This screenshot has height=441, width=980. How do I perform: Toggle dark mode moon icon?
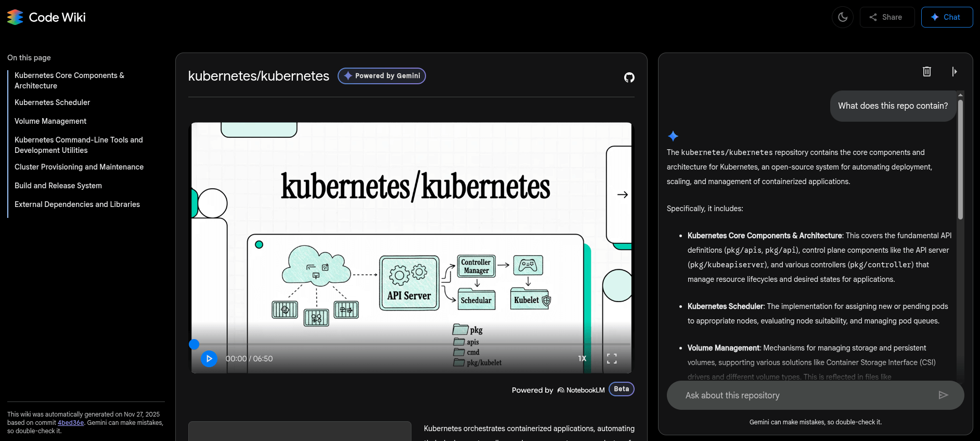(x=843, y=17)
